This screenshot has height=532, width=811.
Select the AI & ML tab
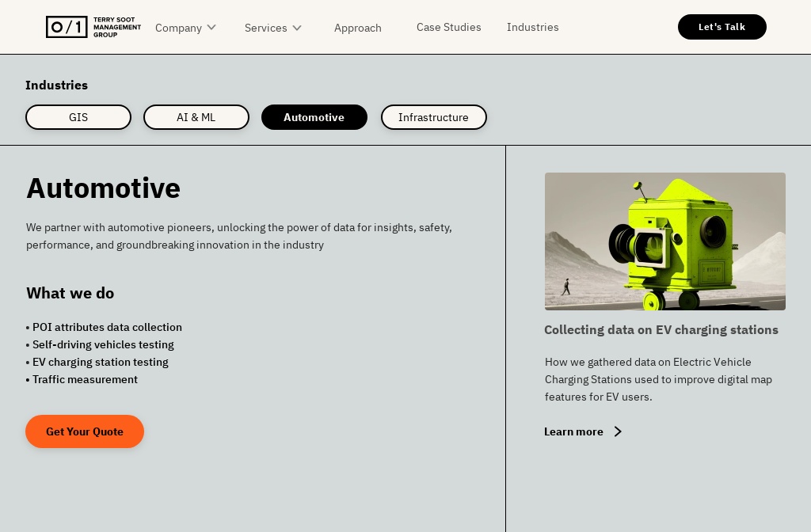(196, 117)
